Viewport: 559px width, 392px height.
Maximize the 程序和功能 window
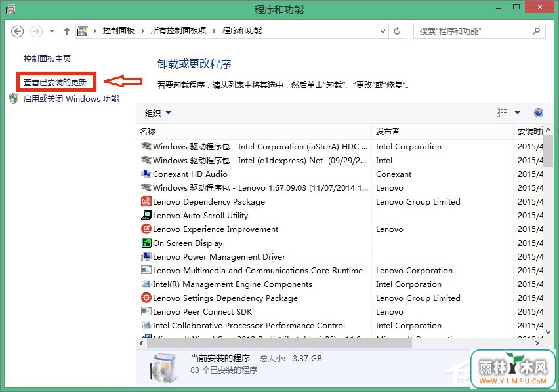pyautogui.click(x=516, y=7)
